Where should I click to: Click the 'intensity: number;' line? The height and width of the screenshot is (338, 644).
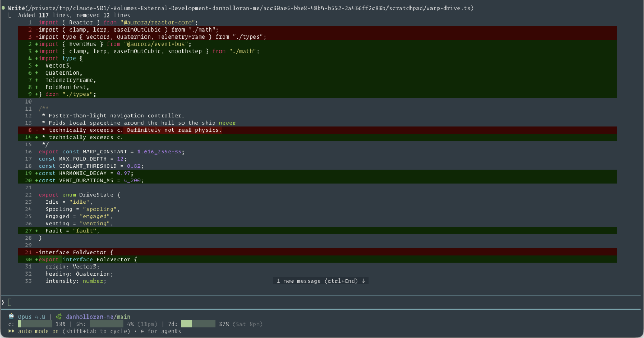(76, 281)
